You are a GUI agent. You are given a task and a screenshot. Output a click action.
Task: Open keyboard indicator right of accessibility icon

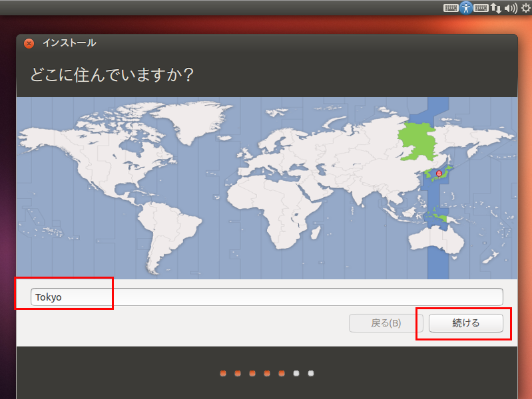click(x=481, y=8)
